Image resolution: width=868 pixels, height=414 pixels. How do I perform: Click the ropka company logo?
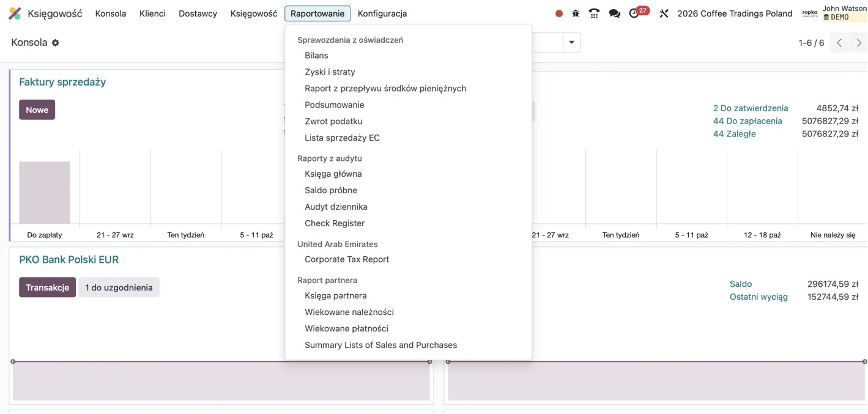pos(809,13)
